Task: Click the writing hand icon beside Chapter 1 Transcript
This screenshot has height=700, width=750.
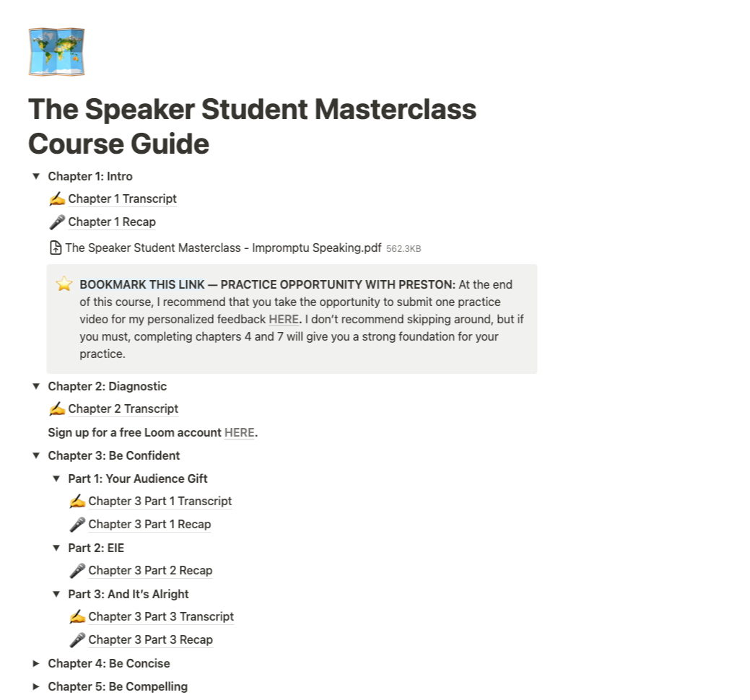Action: [57, 199]
